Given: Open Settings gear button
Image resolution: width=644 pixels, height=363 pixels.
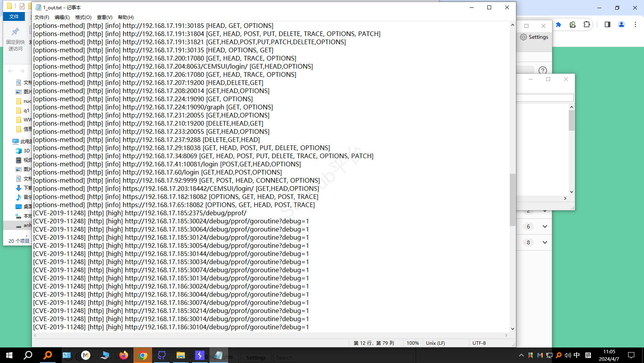Looking at the screenshot, I should coord(534,37).
